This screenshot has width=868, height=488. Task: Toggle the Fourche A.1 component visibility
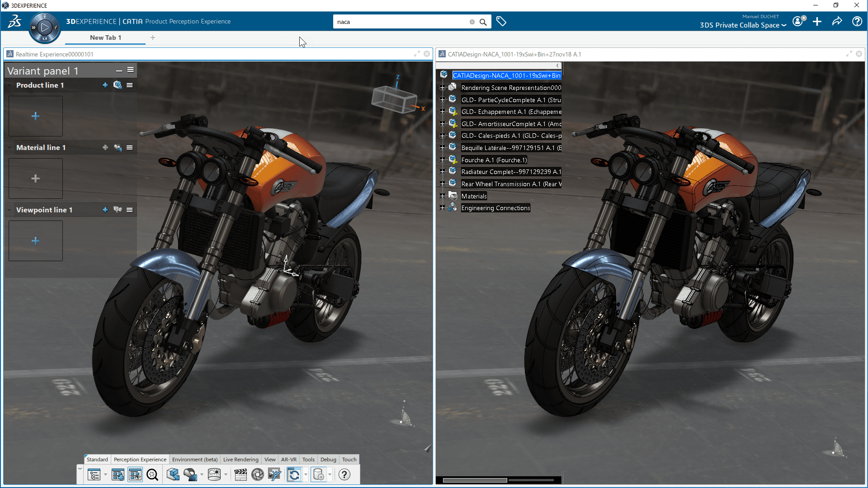coord(452,160)
